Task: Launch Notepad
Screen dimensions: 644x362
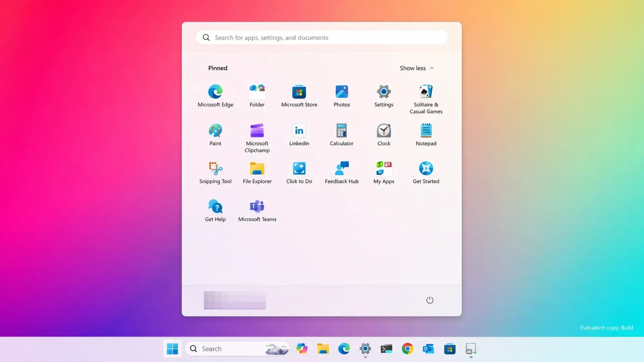Action: pos(426,135)
